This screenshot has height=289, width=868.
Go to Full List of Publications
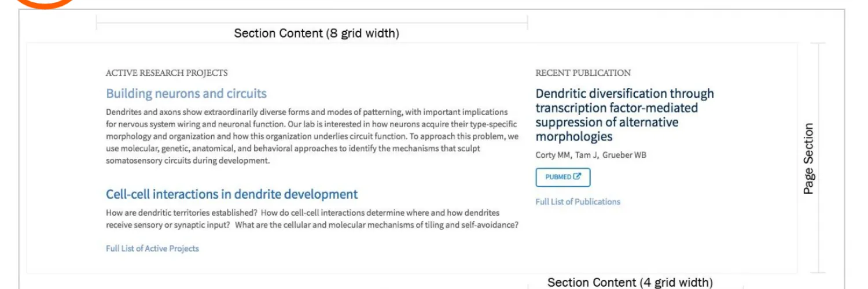point(578,202)
